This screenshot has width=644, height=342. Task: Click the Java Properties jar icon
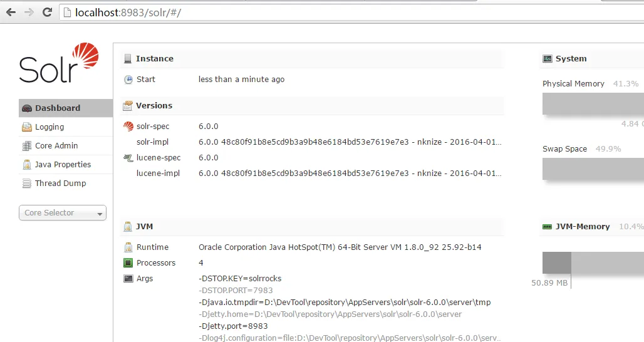[x=27, y=165]
